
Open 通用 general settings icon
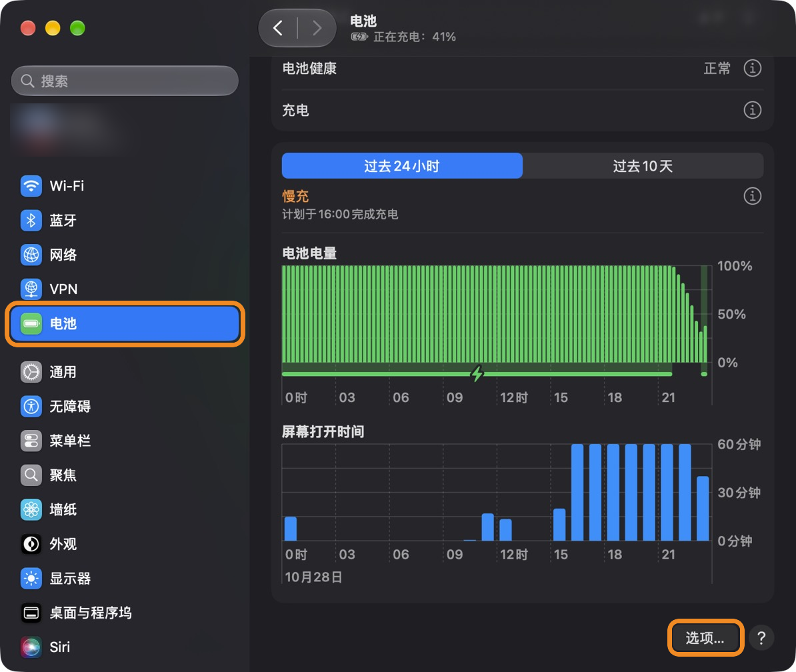31,372
